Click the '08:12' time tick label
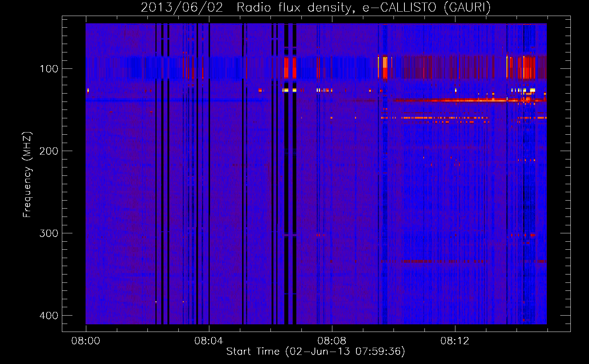This screenshot has width=589, height=364. click(455, 341)
